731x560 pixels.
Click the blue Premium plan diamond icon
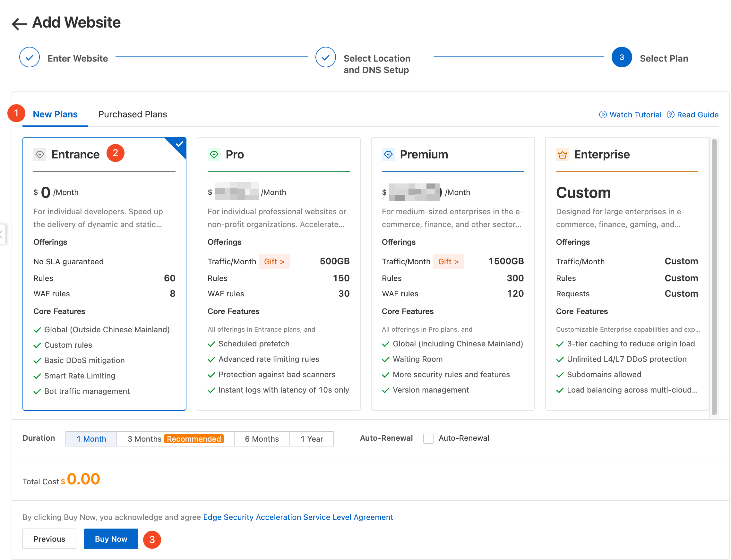click(x=388, y=155)
